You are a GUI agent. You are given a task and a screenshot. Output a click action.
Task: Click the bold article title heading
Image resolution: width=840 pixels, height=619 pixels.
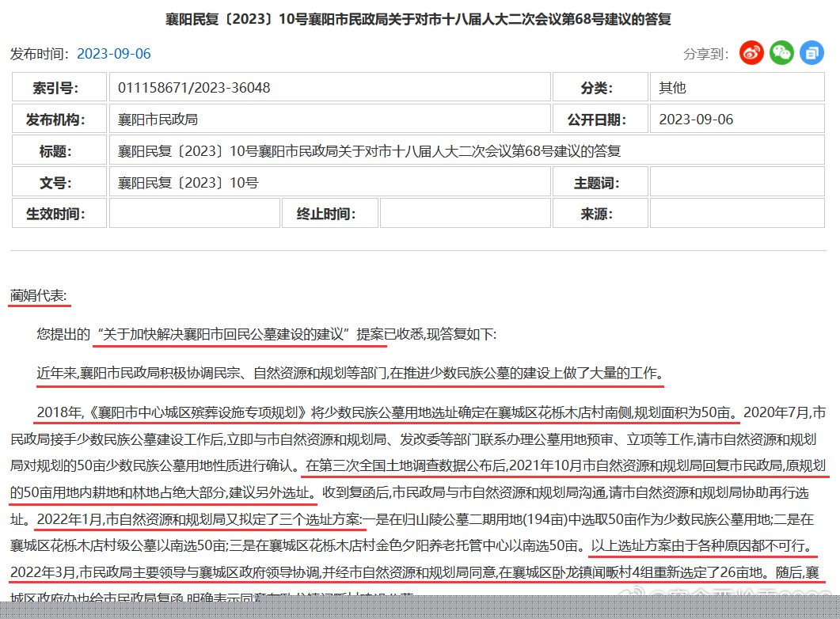point(418,18)
